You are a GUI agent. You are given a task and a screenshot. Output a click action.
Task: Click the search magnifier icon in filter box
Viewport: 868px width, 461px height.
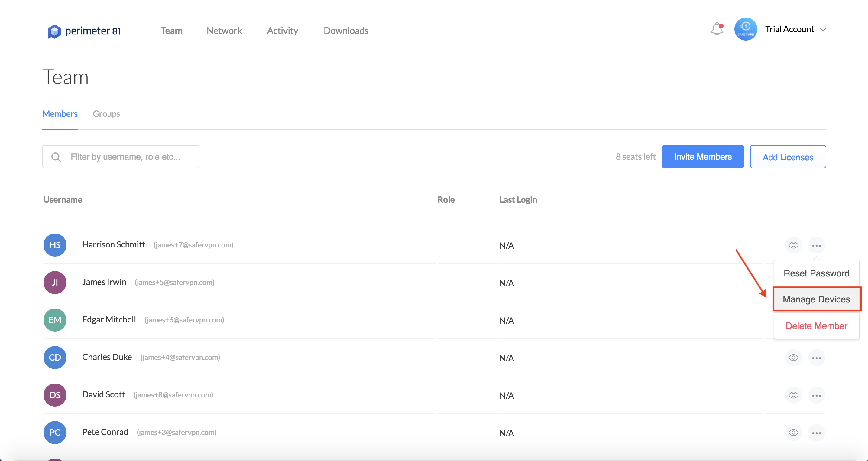tap(56, 157)
